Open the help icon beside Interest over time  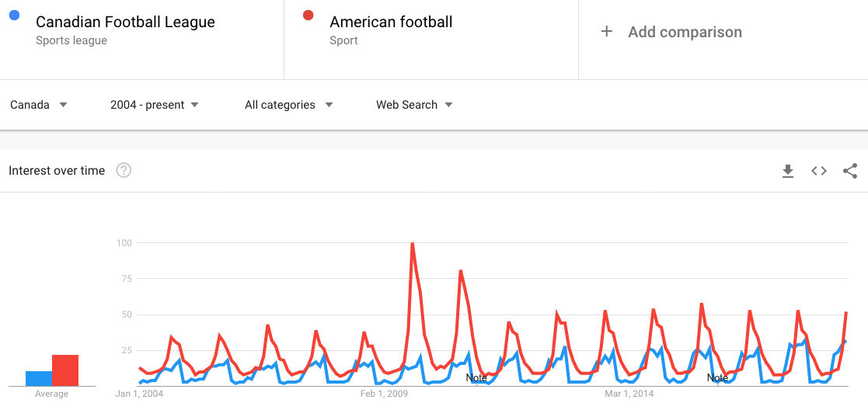tap(124, 170)
